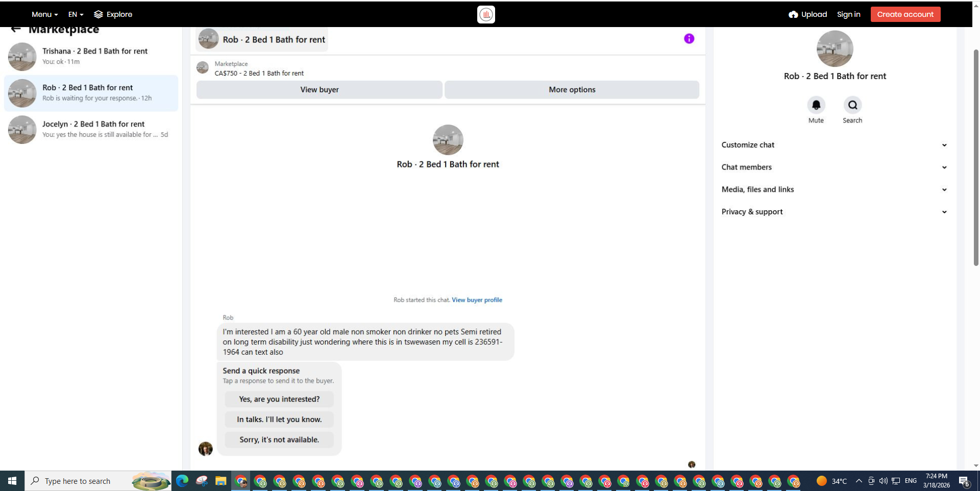Open File Explorer from the taskbar

220,481
